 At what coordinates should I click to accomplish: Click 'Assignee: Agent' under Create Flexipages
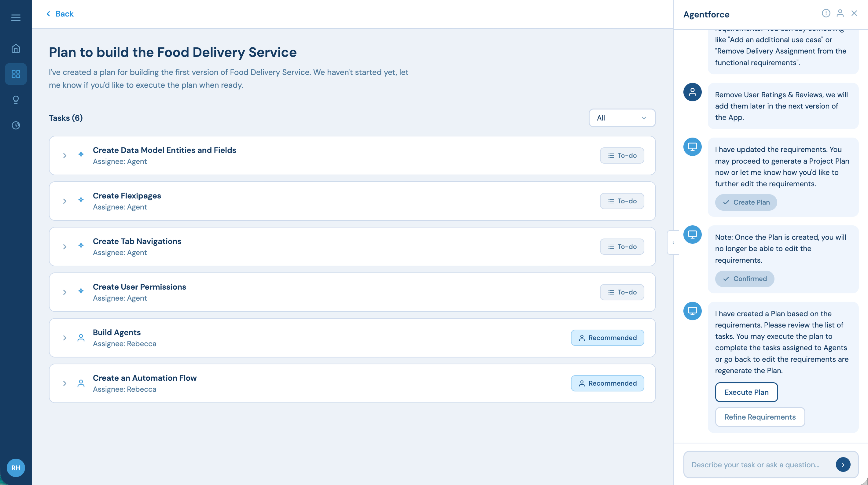click(x=120, y=207)
